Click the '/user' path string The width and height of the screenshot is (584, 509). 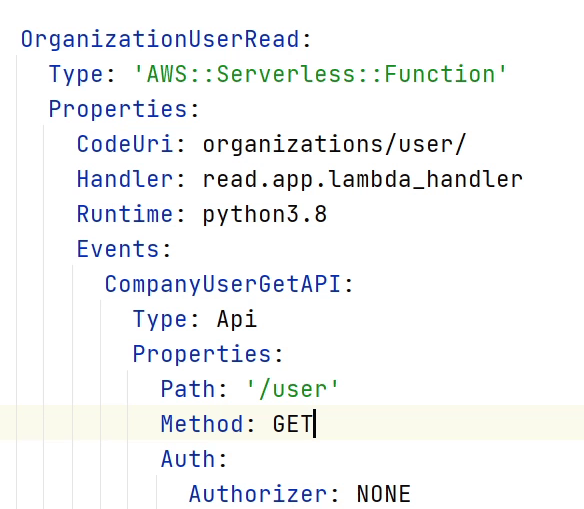[x=292, y=389]
